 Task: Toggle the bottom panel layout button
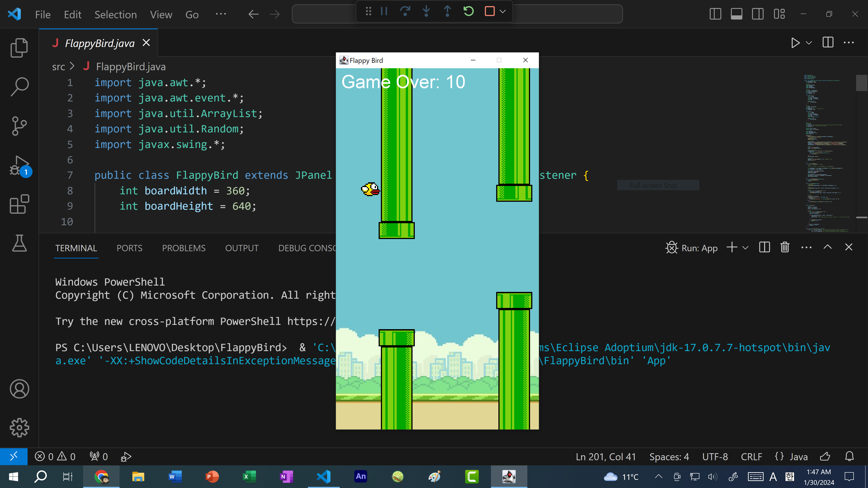coord(736,14)
